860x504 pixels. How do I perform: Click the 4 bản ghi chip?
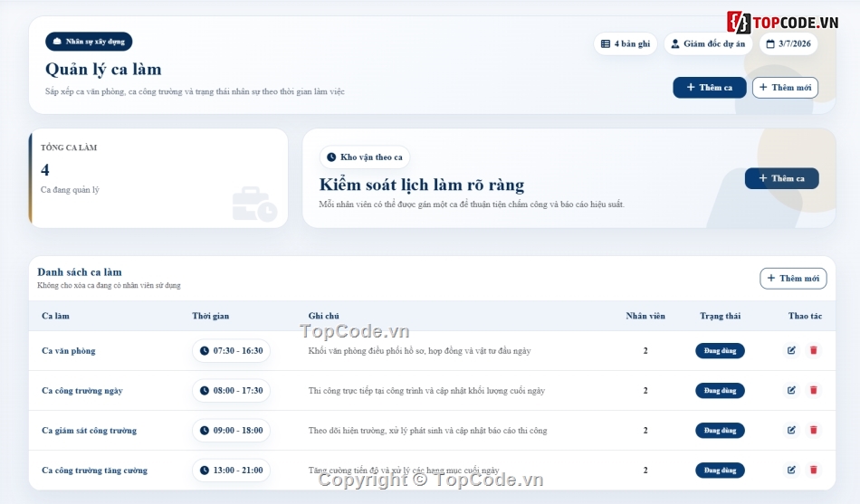[626, 43]
